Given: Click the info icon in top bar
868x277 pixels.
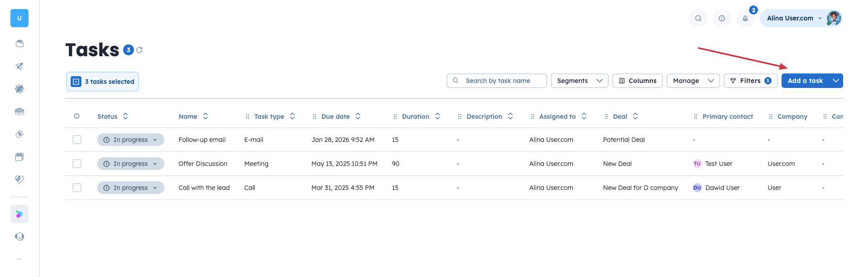Looking at the screenshot, I should pyautogui.click(x=722, y=19).
